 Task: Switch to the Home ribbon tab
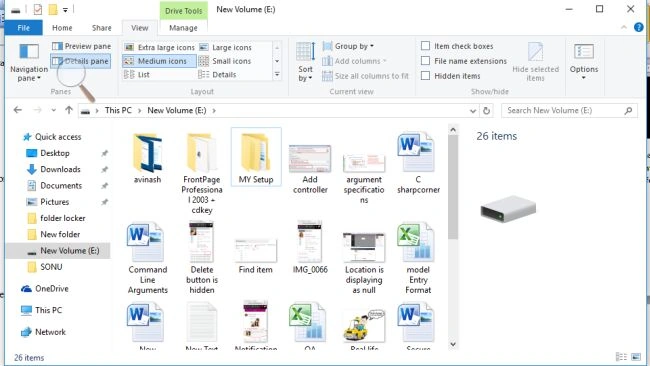62,28
